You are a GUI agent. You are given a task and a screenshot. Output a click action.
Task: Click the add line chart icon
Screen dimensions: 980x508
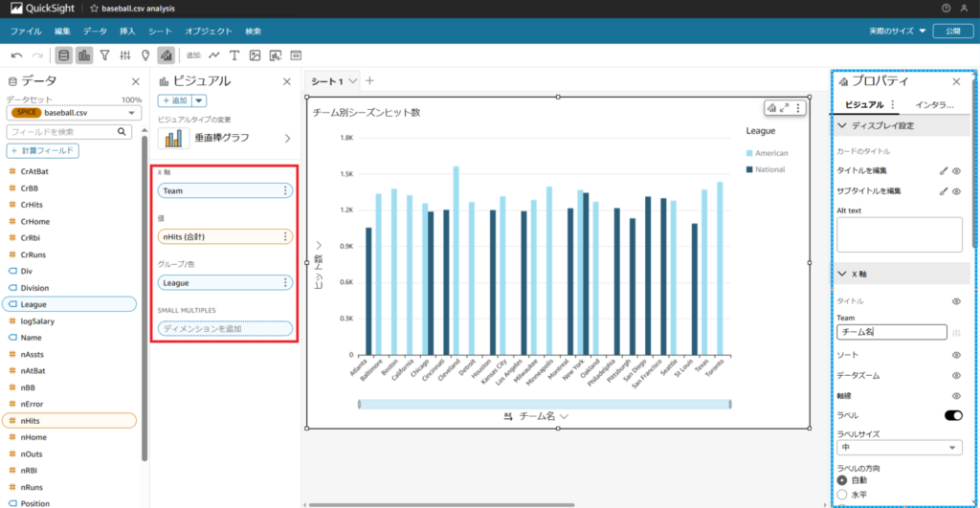pos(214,55)
